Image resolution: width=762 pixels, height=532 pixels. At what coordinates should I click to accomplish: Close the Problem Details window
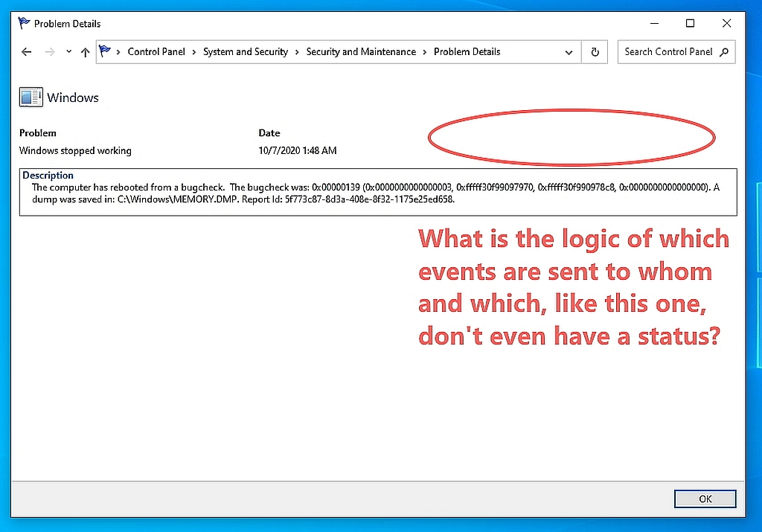[x=726, y=23]
